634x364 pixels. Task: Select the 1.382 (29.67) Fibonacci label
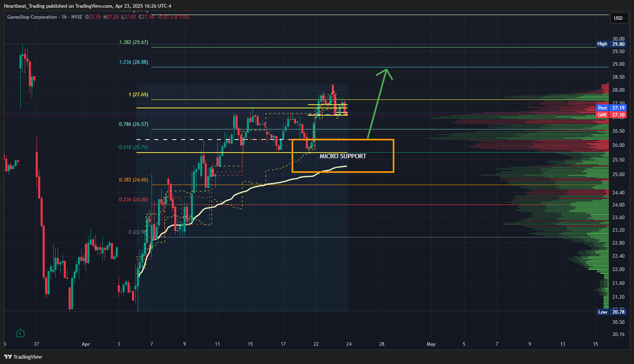pyautogui.click(x=134, y=42)
